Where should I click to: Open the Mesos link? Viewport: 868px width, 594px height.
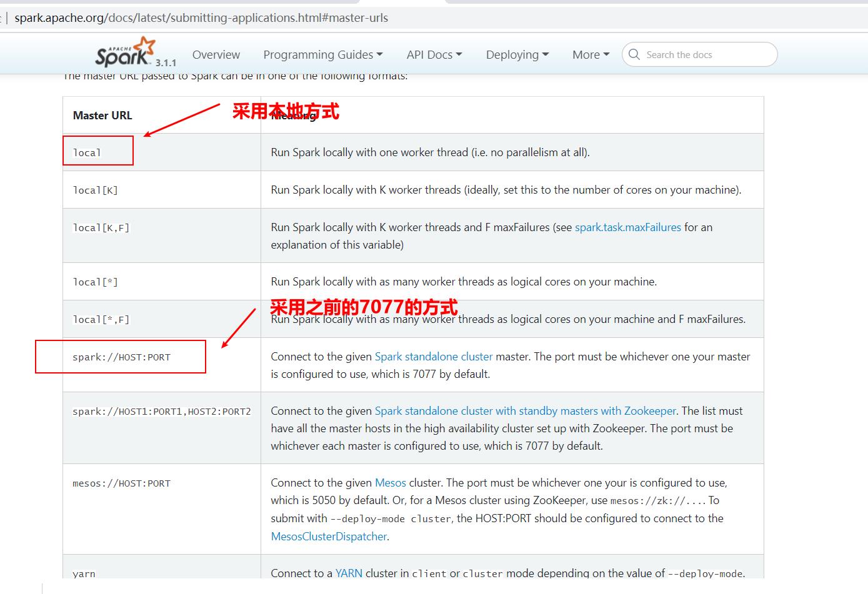[391, 483]
